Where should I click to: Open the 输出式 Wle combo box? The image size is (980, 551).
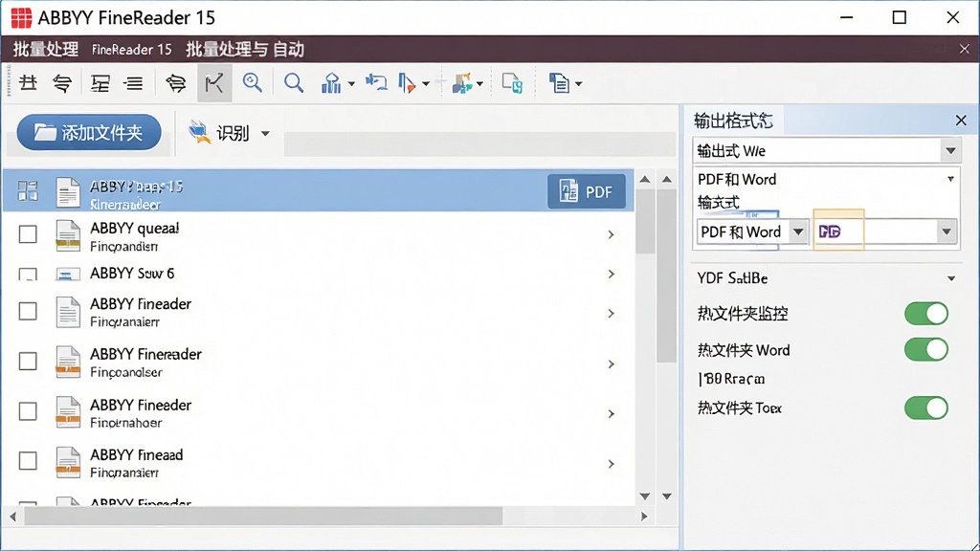point(826,150)
